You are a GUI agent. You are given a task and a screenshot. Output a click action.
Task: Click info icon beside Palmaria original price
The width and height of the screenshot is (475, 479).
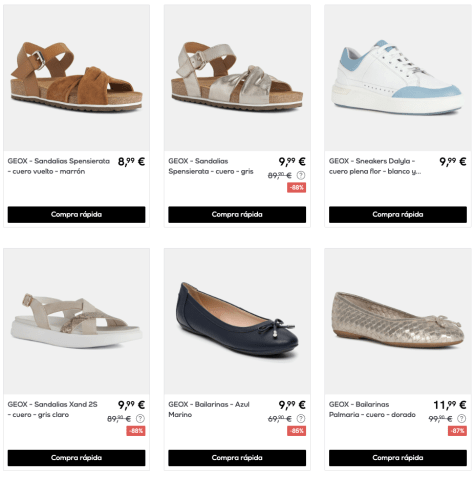[462, 418]
